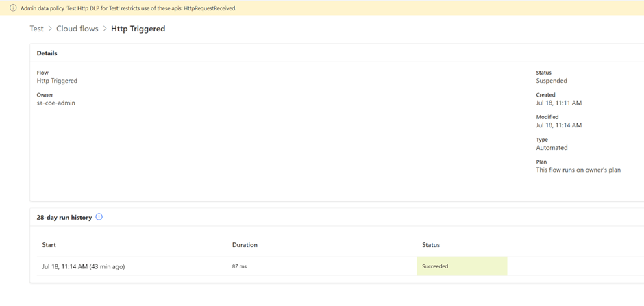644x306 pixels.
Task: Select the Http Triggered breadcrumb title
Action: pos(138,29)
